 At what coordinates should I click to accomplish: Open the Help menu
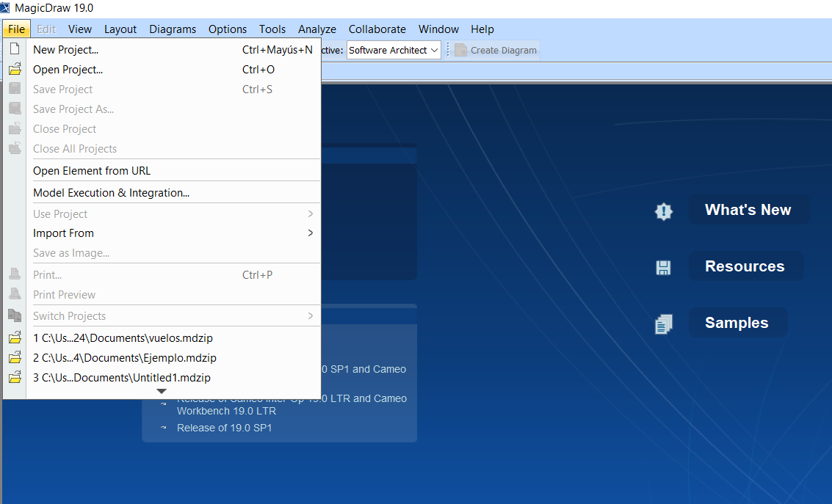tap(482, 29)
